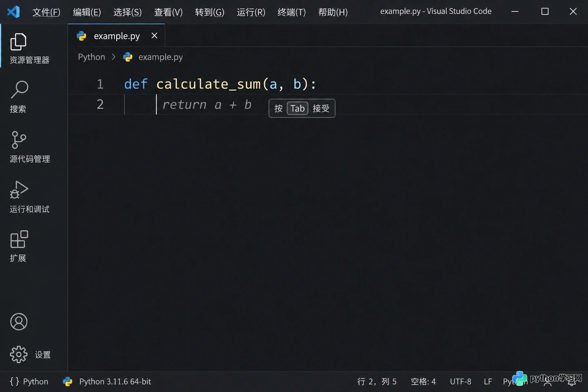Change line ending via LF
This screenshot has height=392, width=588.
[488, 381]
